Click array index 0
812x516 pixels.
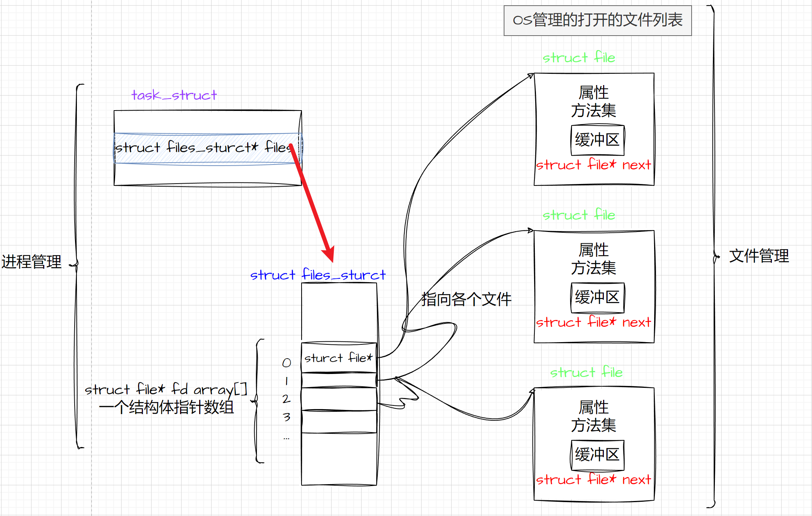point(287,362)
